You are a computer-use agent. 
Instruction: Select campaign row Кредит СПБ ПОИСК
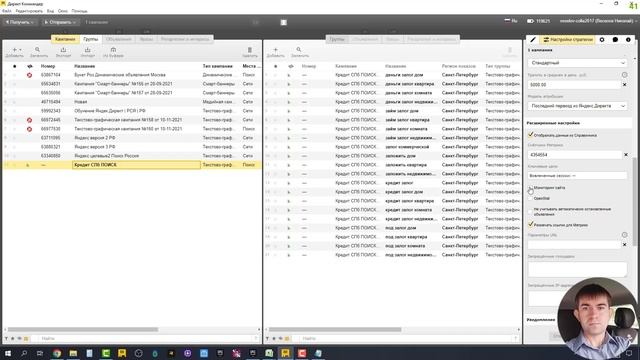[x=131, y=164]
